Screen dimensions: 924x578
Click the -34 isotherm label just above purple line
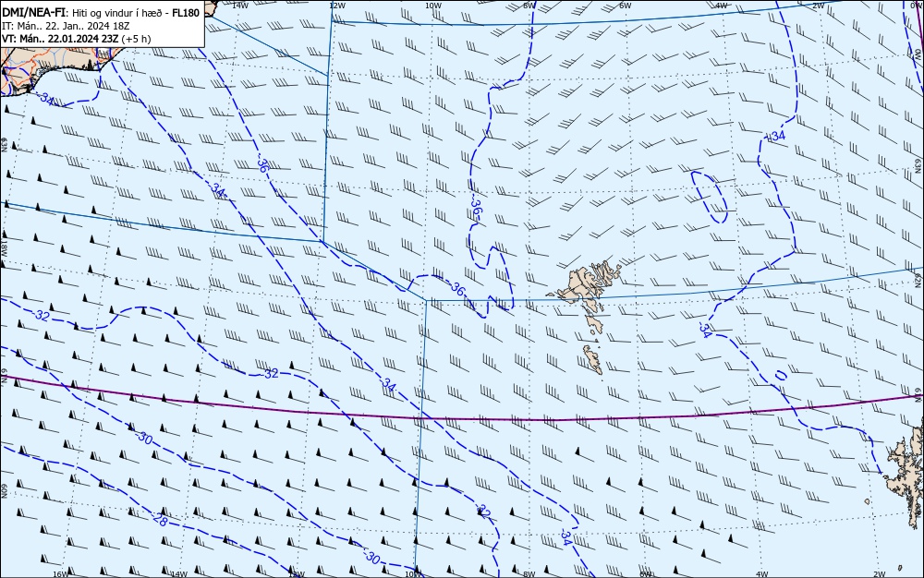(x=387, y=385)
